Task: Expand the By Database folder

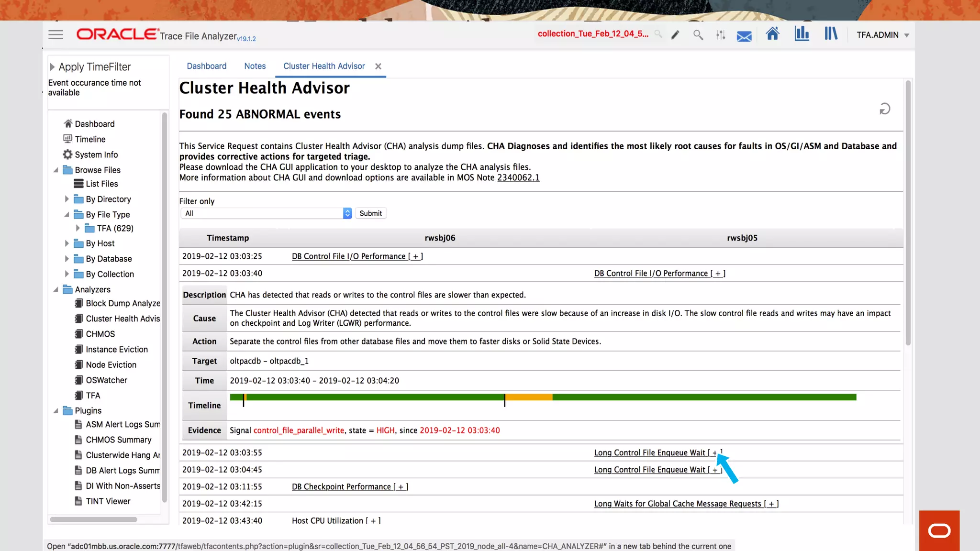Action: click(67, 258)
